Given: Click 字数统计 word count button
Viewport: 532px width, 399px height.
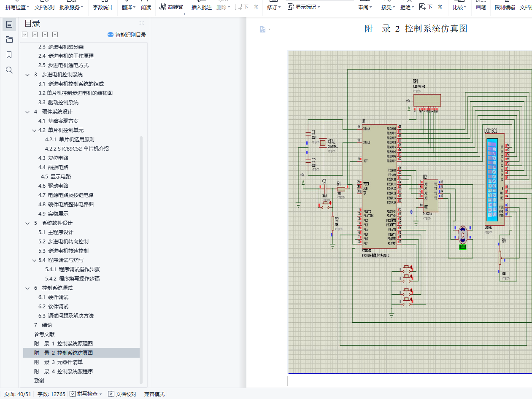Looking at the screenshot, I should [x=103, y=7].
